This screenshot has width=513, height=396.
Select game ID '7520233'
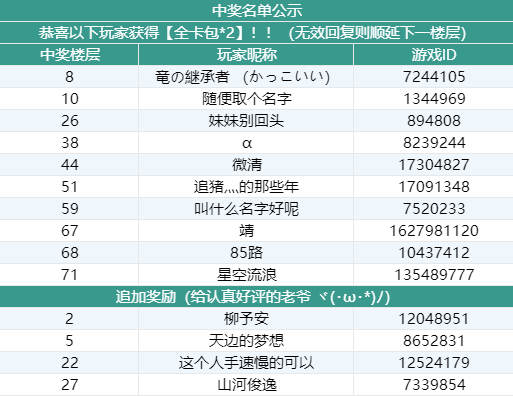coord(434,209)
